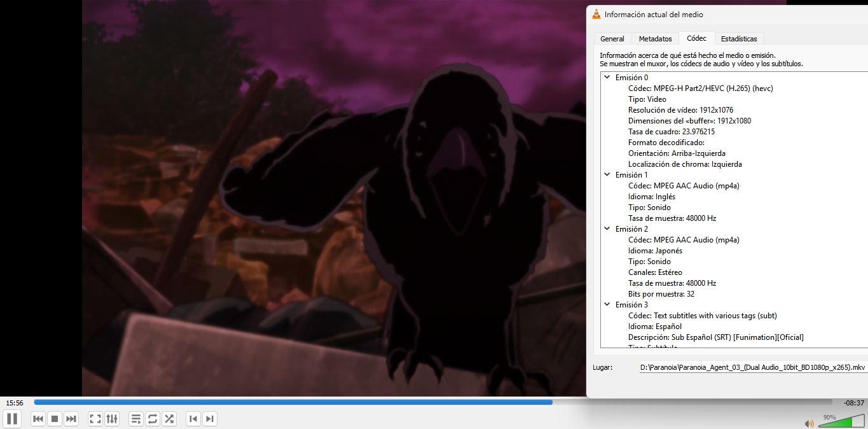Open the Estadísticas tab

tap(739, 39)
